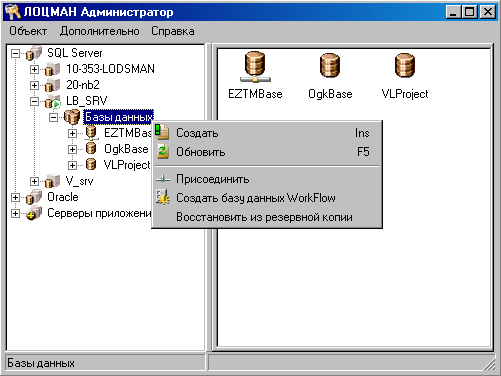This screenshot has height=376, width=501.
Task: Select the highlighted Базы данных tree label
Action: tap(118, 117)
